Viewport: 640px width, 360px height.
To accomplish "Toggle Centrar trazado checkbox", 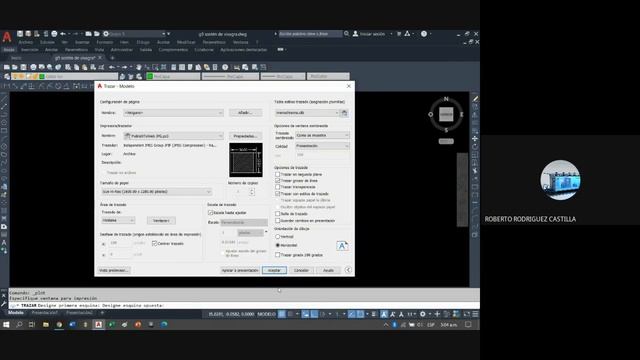I will pyautogui.click(x=154, y=244).
